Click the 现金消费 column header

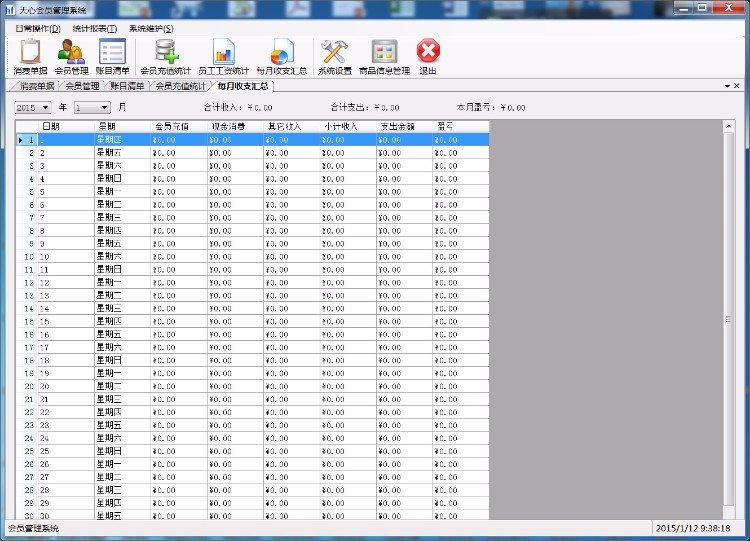236,126
